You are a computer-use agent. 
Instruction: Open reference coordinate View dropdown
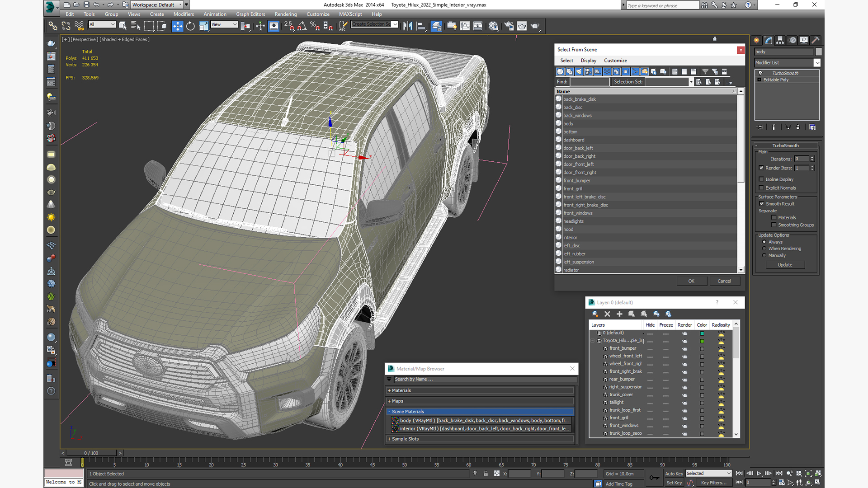pyautogui.click(x=224, y=24)
